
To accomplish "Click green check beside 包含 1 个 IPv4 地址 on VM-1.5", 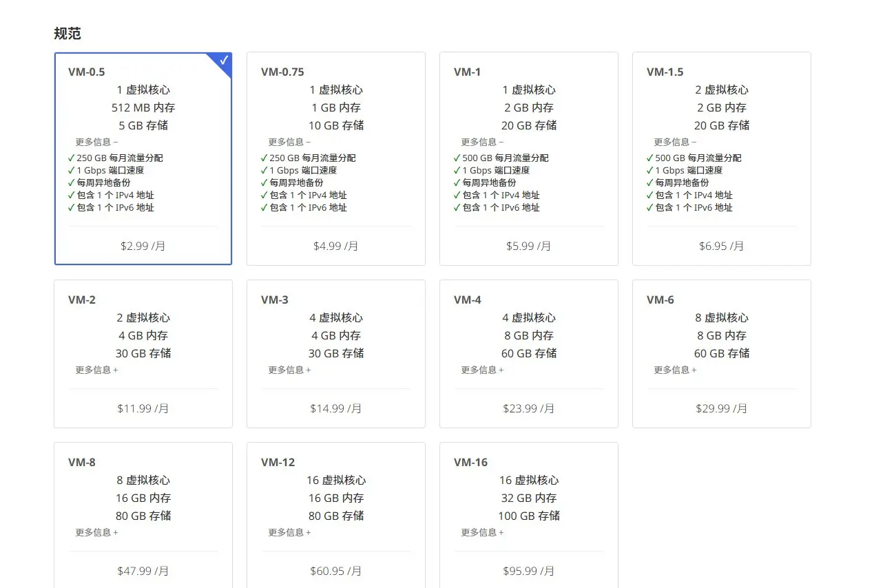I will pos(648,195).
